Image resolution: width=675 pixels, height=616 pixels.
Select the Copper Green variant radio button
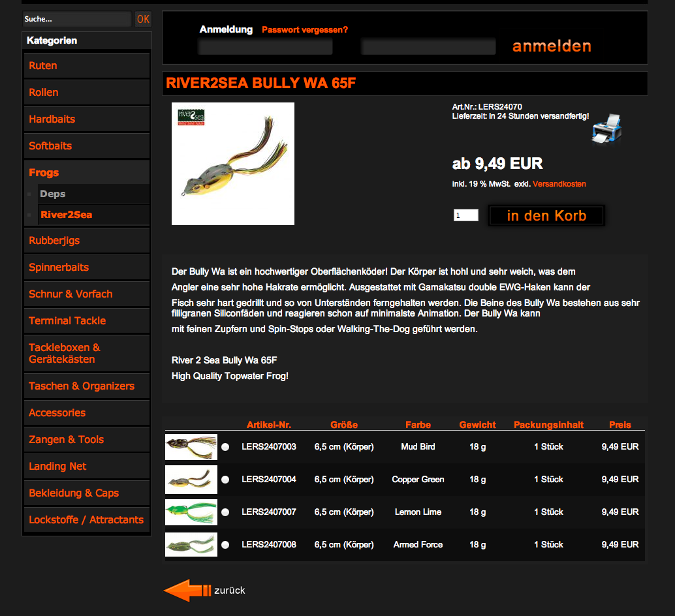225,480
